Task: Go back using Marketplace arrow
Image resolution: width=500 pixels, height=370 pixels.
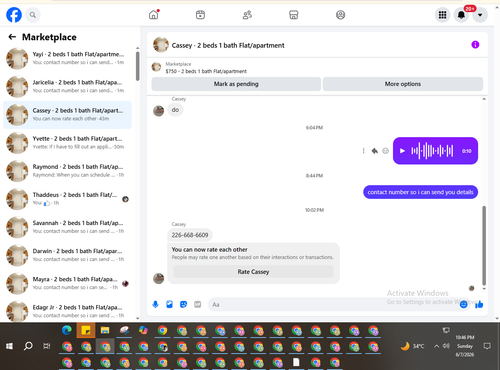Action: point(12,37)
